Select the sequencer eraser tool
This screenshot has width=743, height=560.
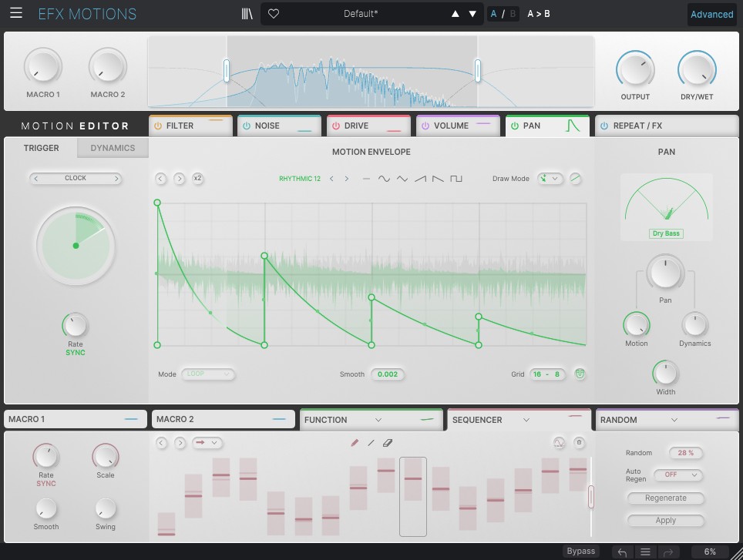(x=388, y=443)
